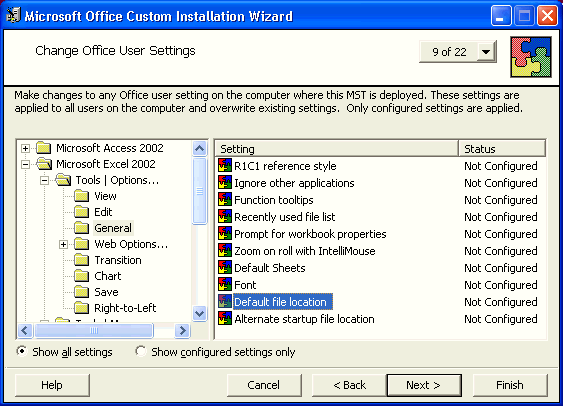Click the Finish button
Screen dimensions: 563x406
click(510, 385)
